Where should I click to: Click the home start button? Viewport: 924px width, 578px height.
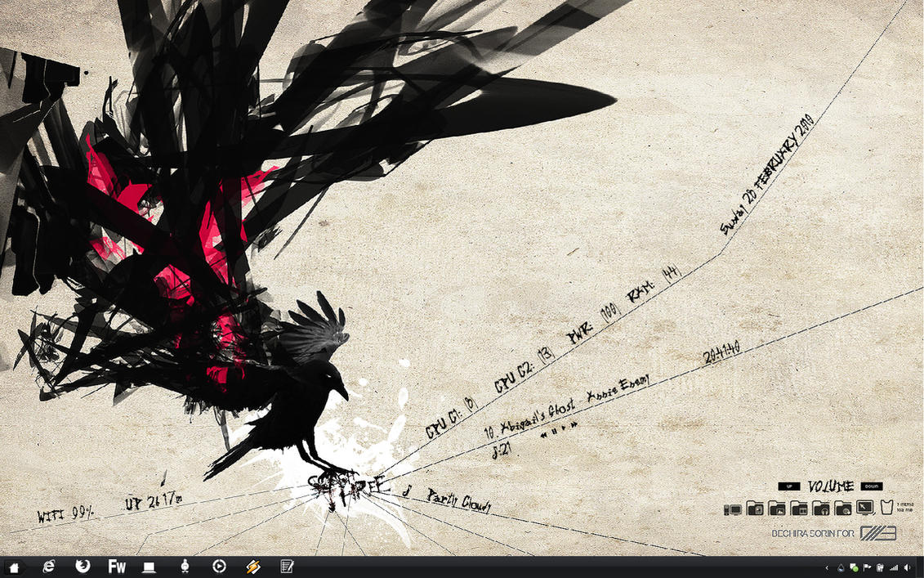14,567
